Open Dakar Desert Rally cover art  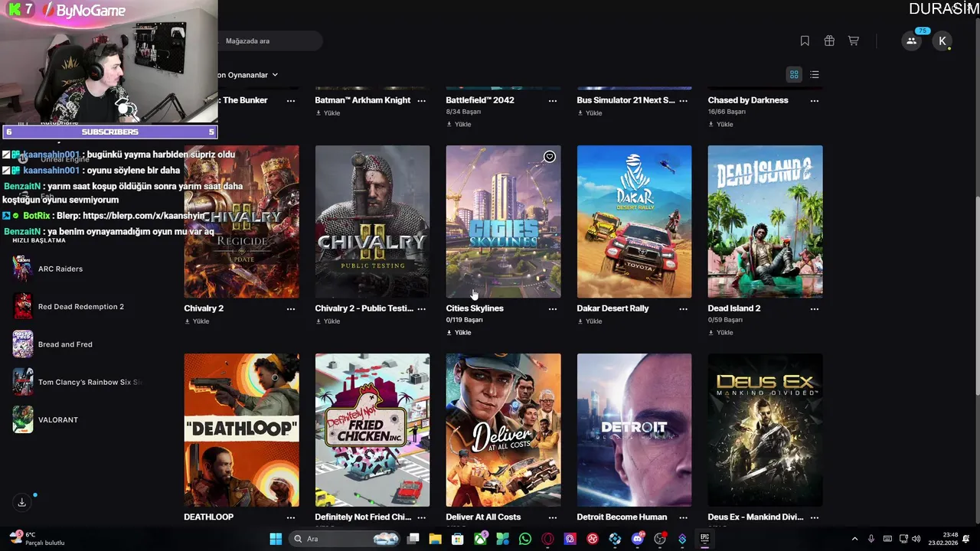click(634, 222)
